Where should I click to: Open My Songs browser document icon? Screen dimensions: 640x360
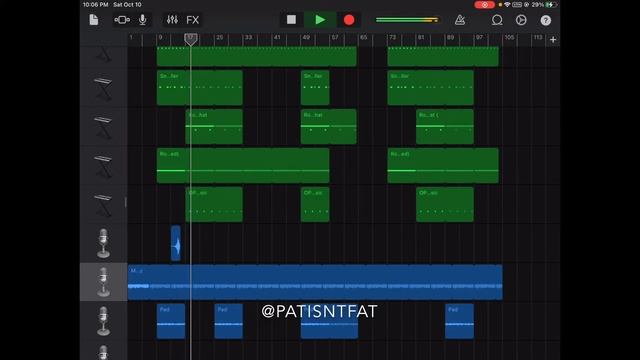pyautogui.click(x=94, y=20)
